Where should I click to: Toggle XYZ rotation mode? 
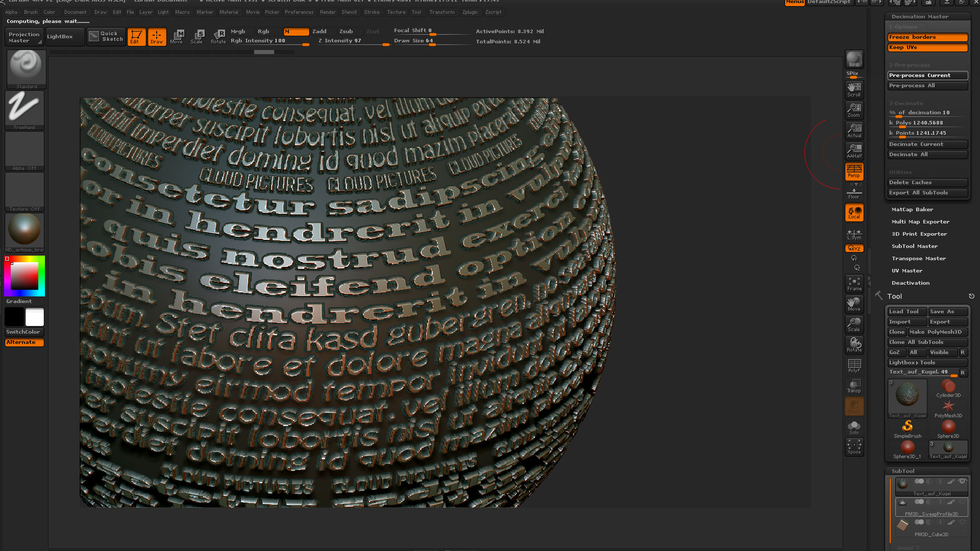tap(854, 248)
